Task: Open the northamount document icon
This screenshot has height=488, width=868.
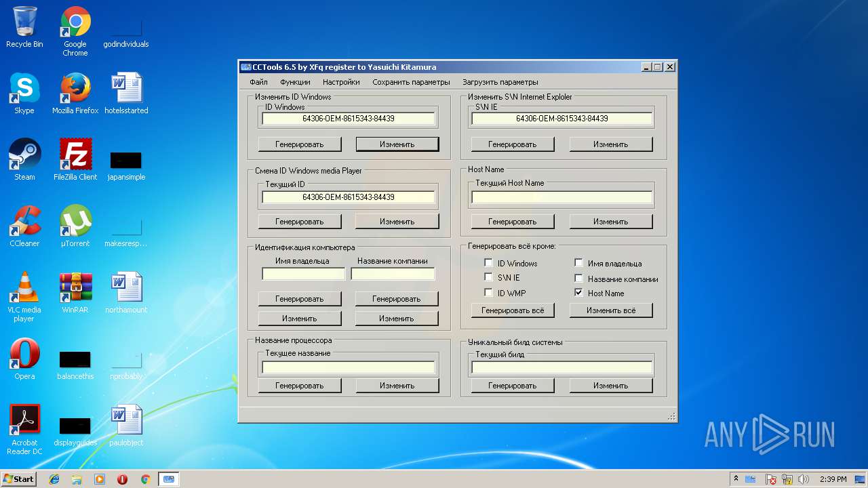Action: coord(126,293)
